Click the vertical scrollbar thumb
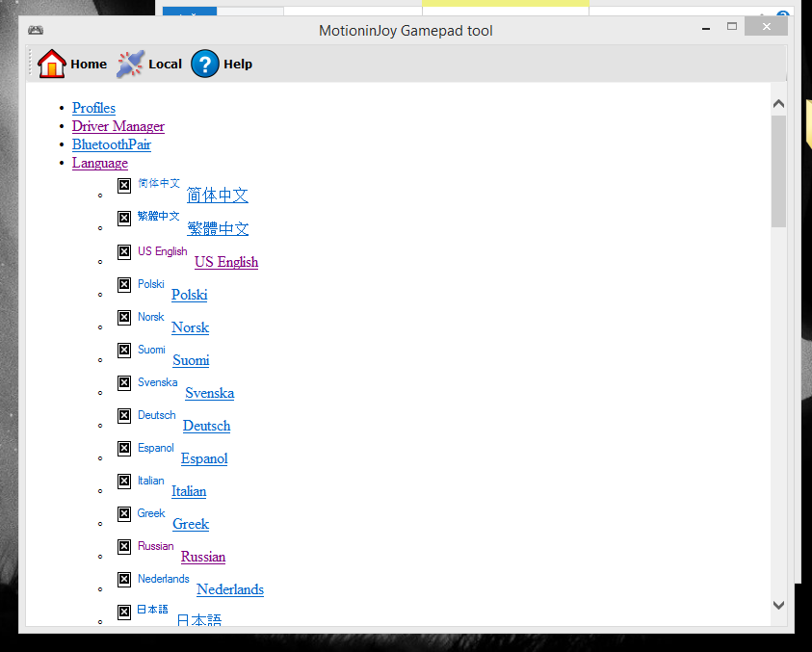The height and width of the screenshot is (652, 812). [x=778, y=171]
